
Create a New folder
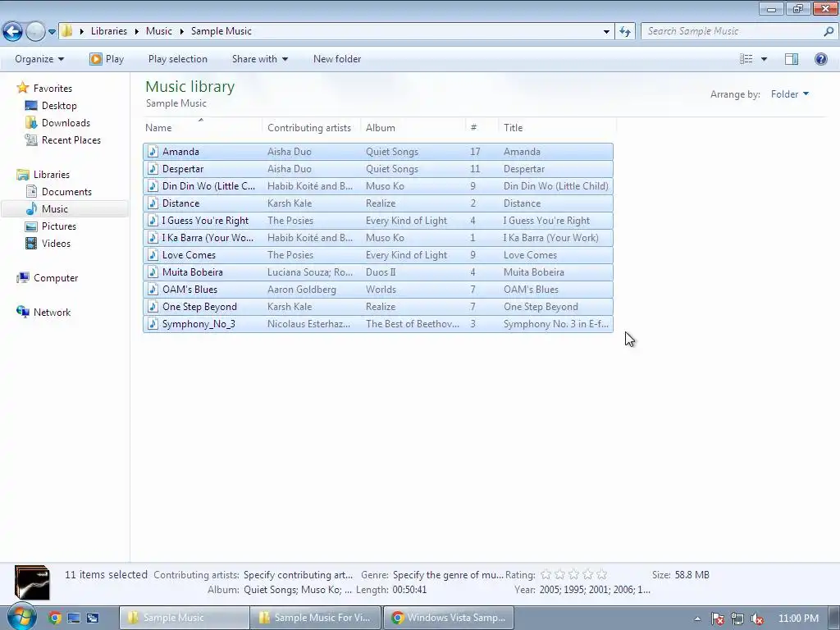tap(337, 59)
